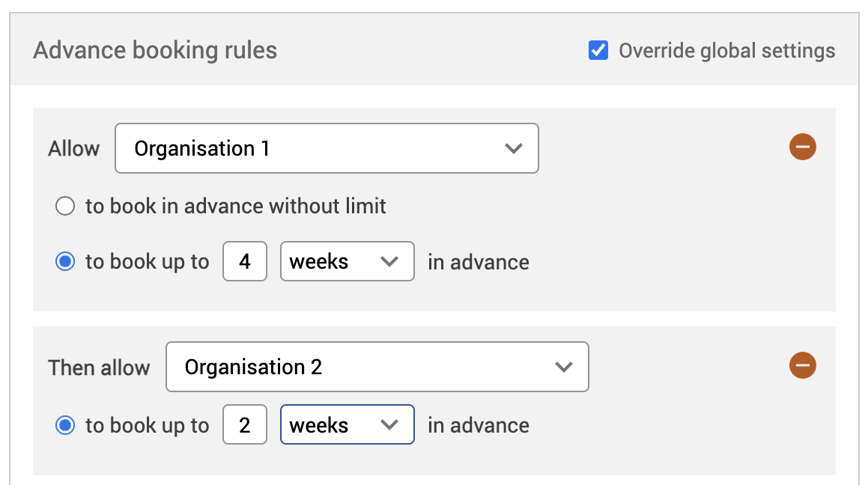Viewport: 868px width, 485px height.
Task: Remove the Organisation 1 booking rule
Action: [802, 147]
